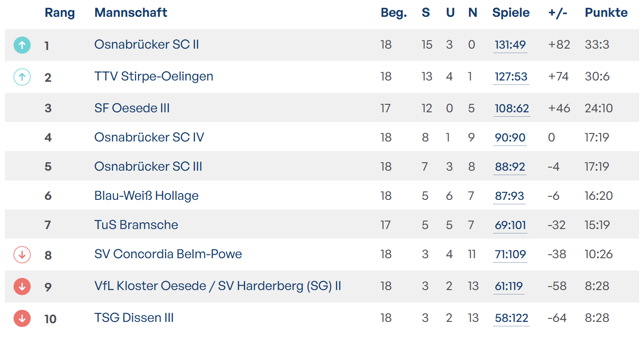Click the Spiele column header

(x=511, y=13)
